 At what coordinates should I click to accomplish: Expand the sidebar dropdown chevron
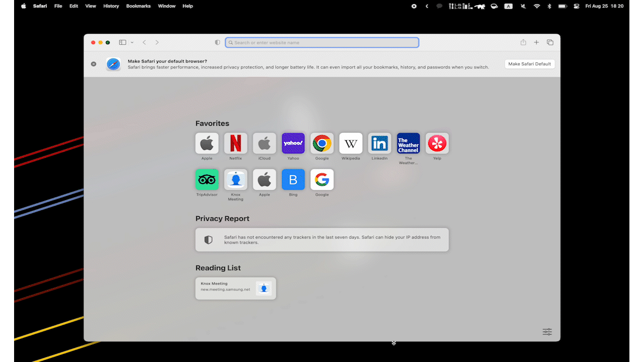132,42
